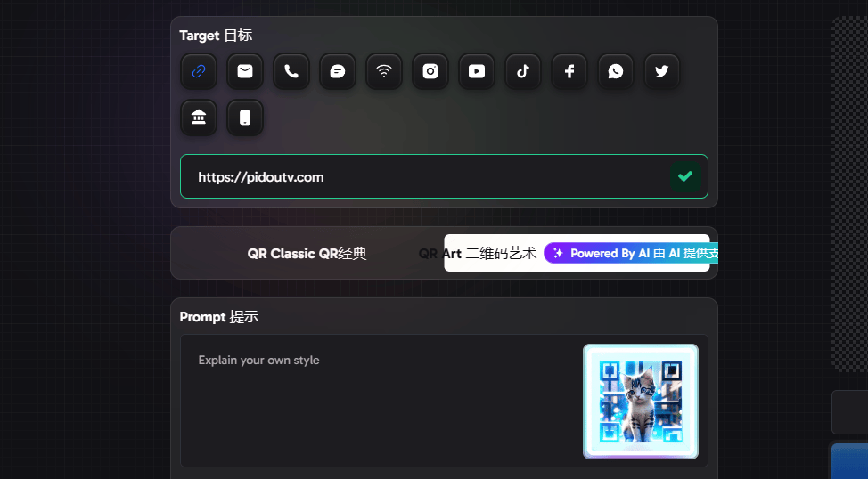Click the Powered By AI badge

pyautogui.click(x=631, y=254)
